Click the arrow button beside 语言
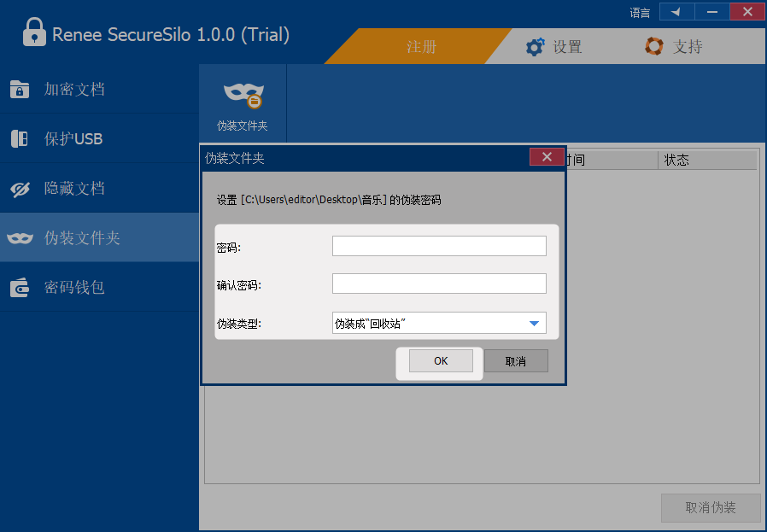767x532 pixels. pos(677,12)
